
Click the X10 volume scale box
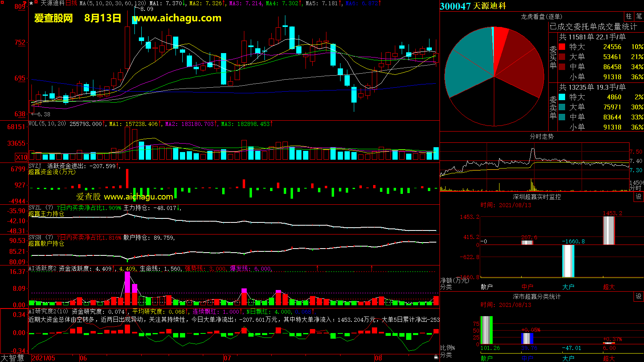pyautogui.click(x=21, y=157)
